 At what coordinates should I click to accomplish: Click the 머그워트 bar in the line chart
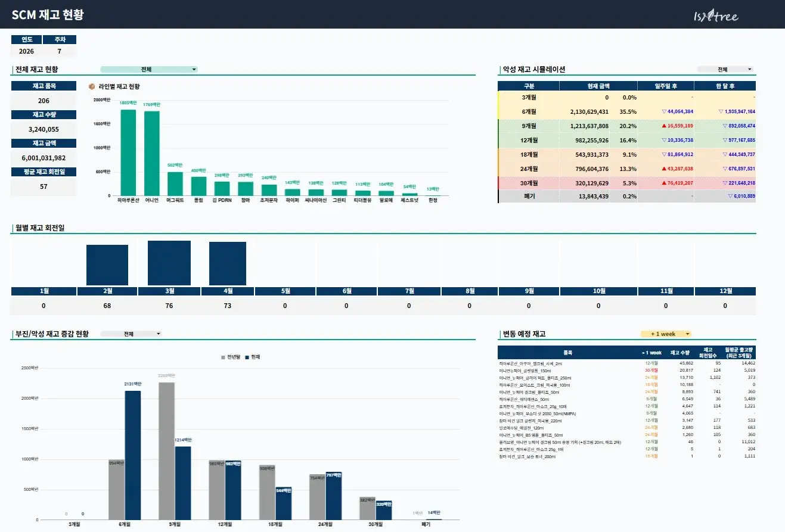click(175, 184)
